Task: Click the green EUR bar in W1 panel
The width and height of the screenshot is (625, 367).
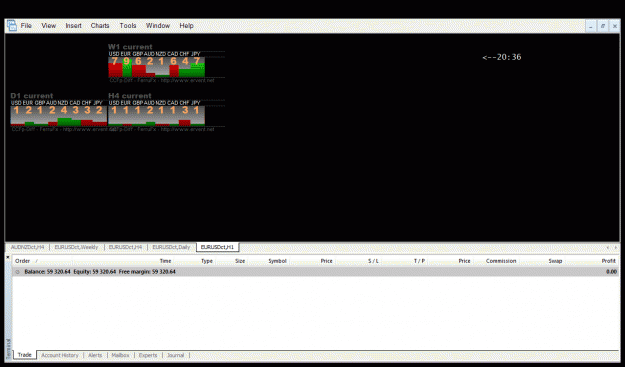Action: pos(127,69)
